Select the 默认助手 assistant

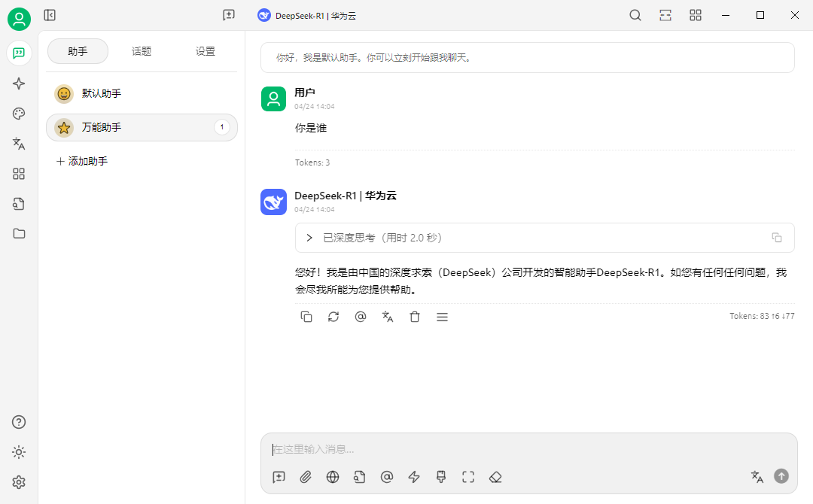click(142, 94)
